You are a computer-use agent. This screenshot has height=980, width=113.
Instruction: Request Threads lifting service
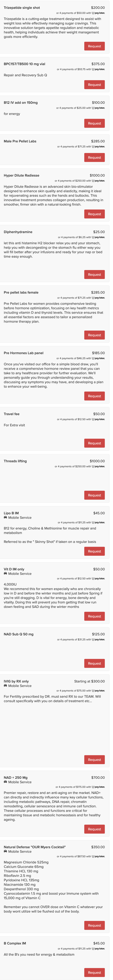click(94, 495)
